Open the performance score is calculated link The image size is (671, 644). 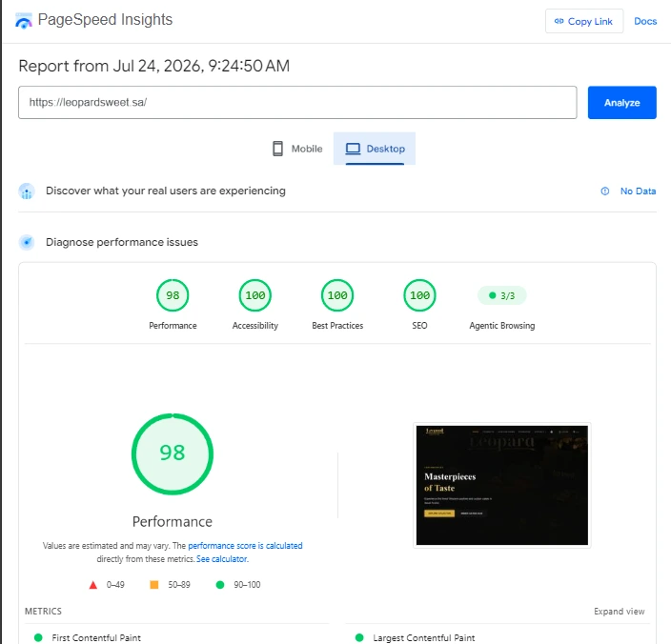(x=245, y=546)
